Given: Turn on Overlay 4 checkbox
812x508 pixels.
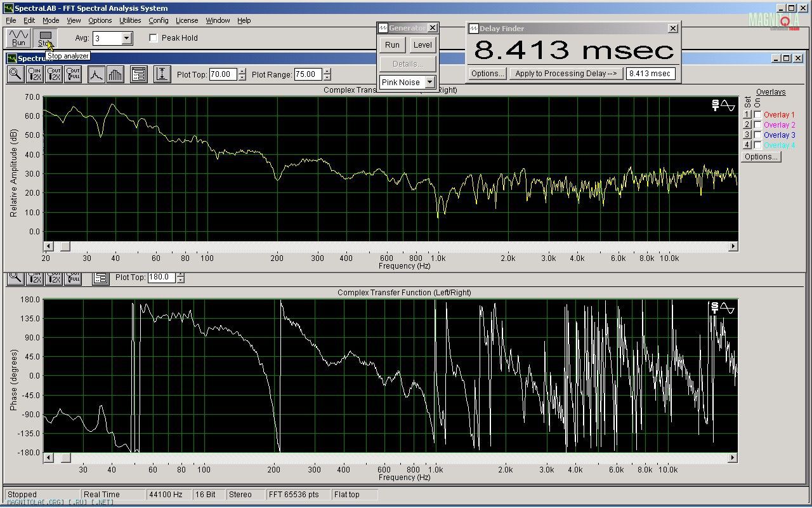Looking at the screenshot, I should pyautogui.click(x=757, y=145).
